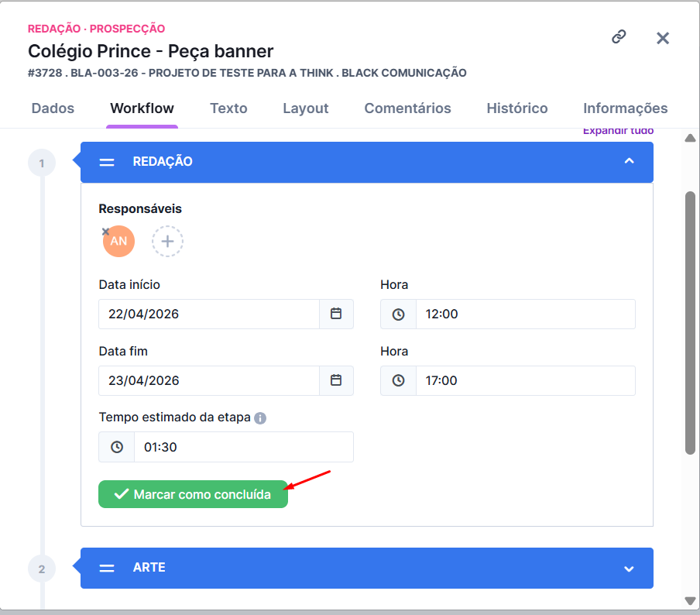Go to the Informações tab

(626, 108)
